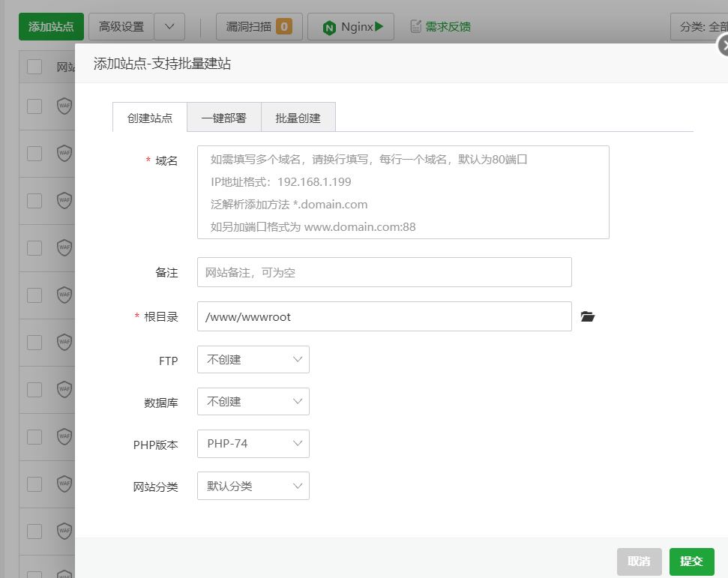Switch to the 批量创建 tab
Screen dimensions: 728x578
point(298,118)
